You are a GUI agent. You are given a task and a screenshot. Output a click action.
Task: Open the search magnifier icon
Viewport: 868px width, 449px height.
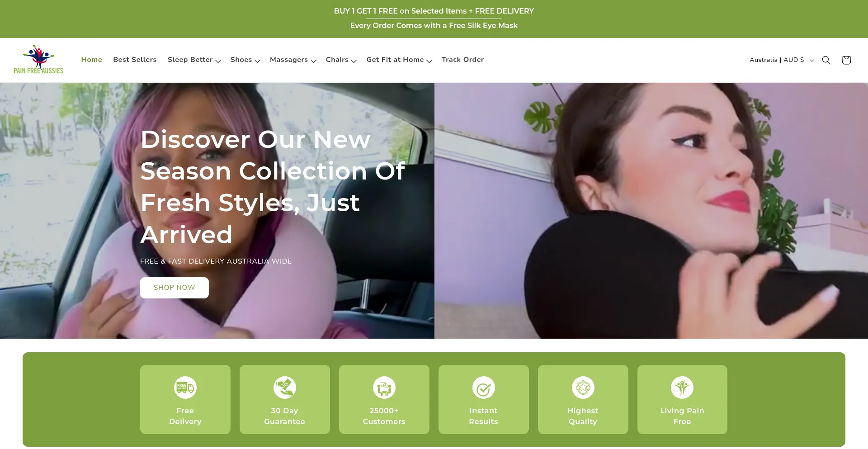coord(826,60)
